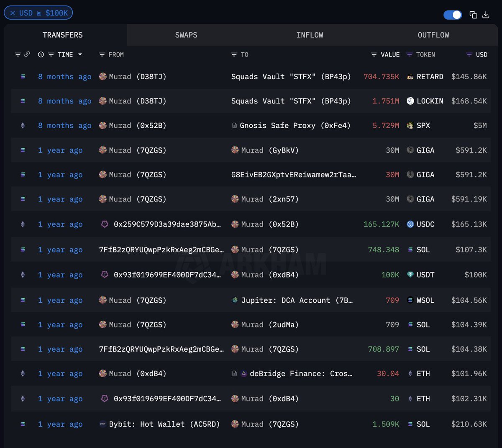Click the contract document icon beside Gnosis Safe

[234, 126]
